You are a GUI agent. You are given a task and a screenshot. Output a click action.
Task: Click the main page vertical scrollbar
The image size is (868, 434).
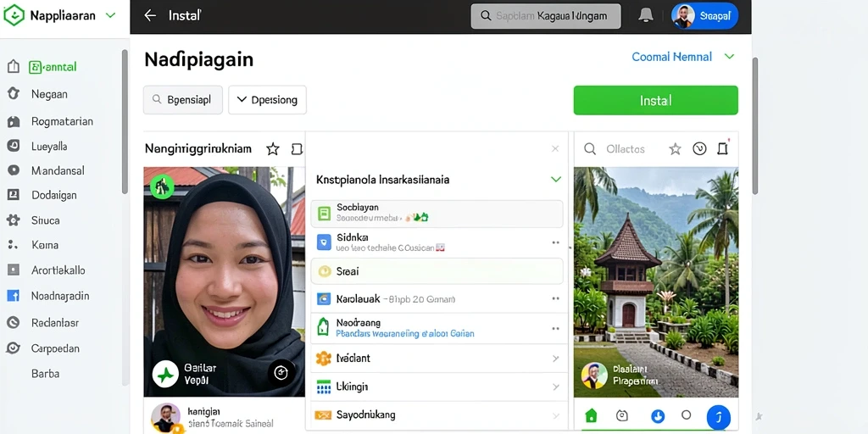coord(755,125)
